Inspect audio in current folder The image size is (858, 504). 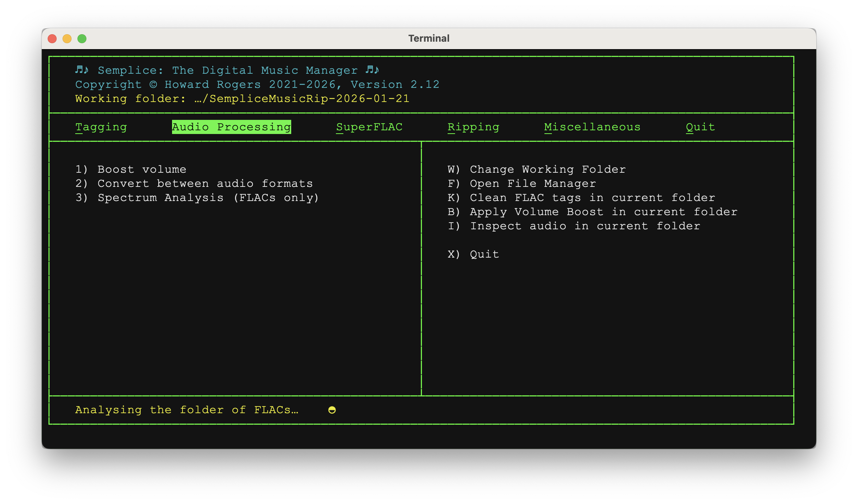[574, 226]
